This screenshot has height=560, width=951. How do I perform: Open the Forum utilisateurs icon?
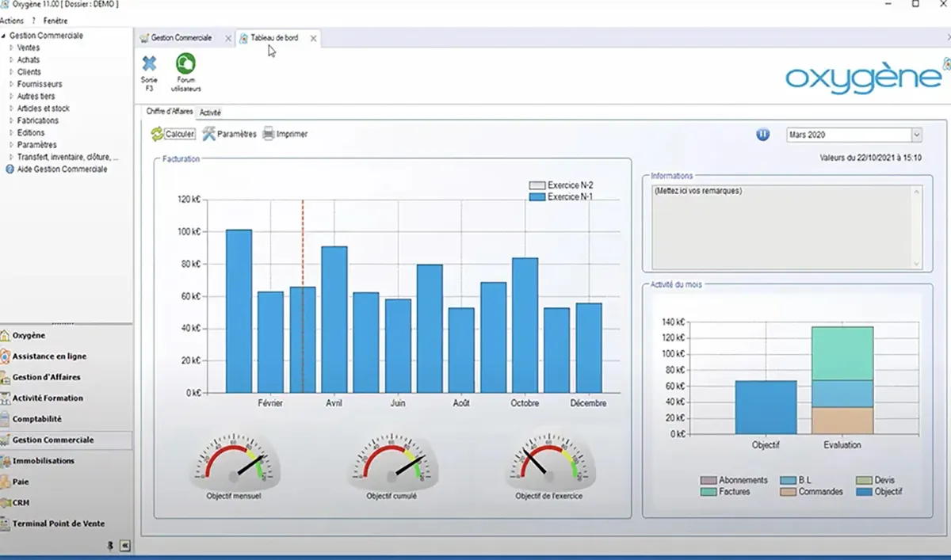(185, 64)
